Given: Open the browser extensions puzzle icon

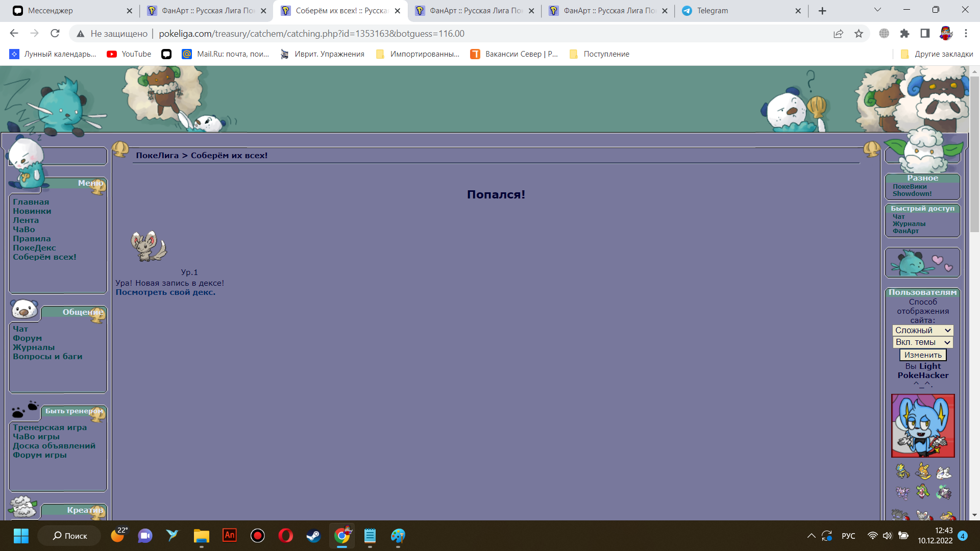Looking at the screenshot, I should point(904,33).
